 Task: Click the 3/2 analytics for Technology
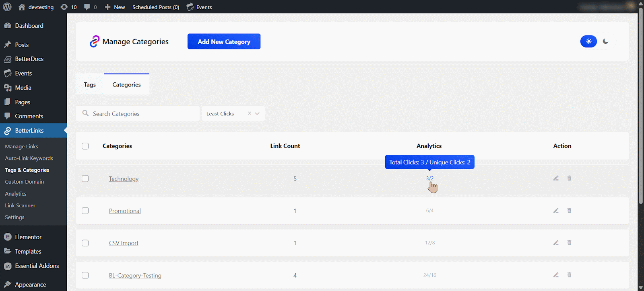tap(429, 178)
